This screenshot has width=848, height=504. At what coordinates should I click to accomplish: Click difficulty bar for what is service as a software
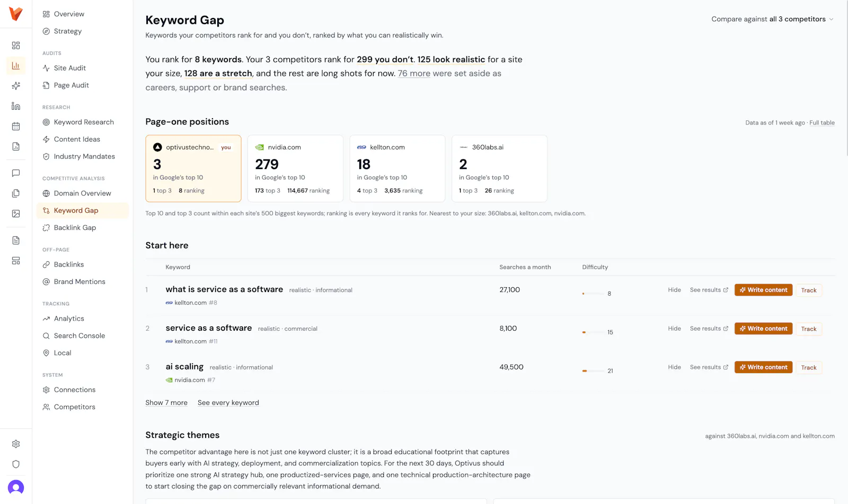click(x=593, y=294)
